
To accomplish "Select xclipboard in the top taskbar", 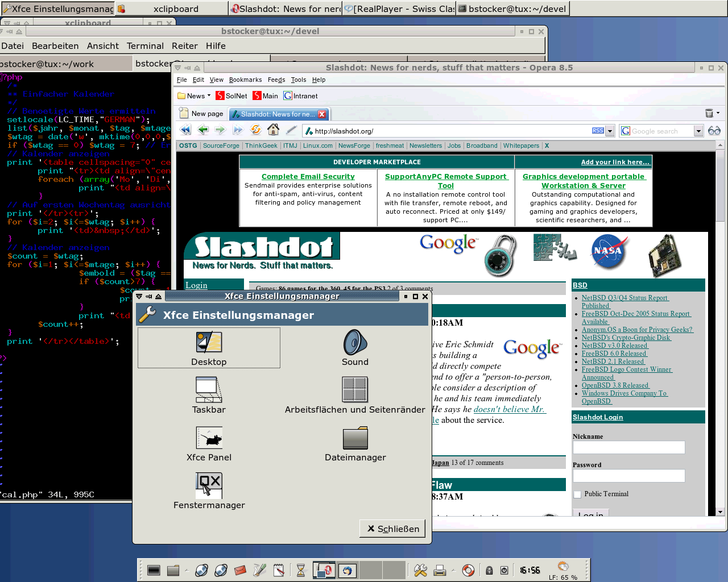I will [x=171, y=9].
